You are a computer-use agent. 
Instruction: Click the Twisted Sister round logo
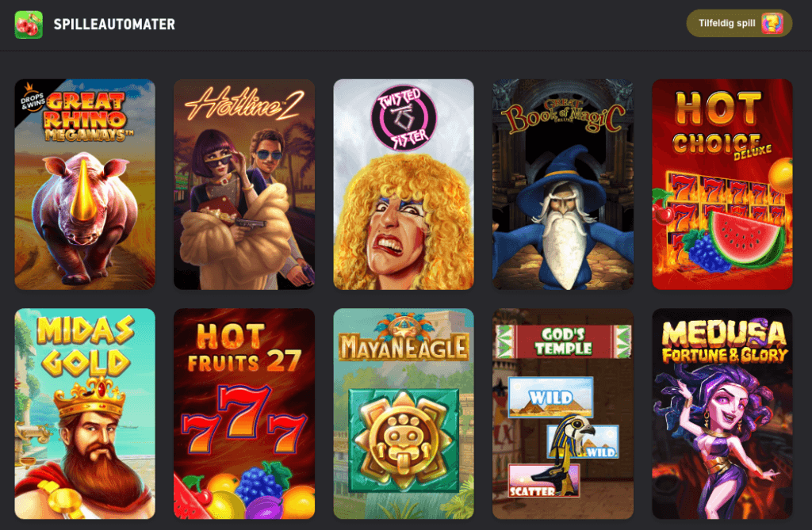(404, 117)
